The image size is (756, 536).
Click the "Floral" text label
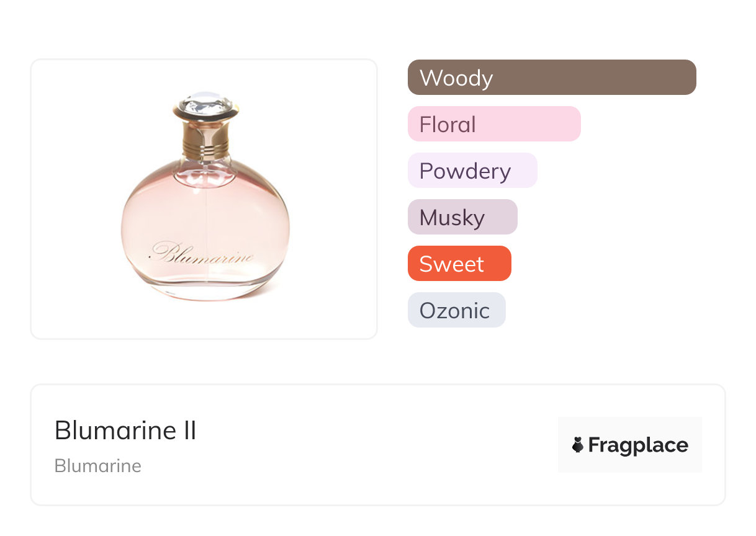(x=448, y=125)
